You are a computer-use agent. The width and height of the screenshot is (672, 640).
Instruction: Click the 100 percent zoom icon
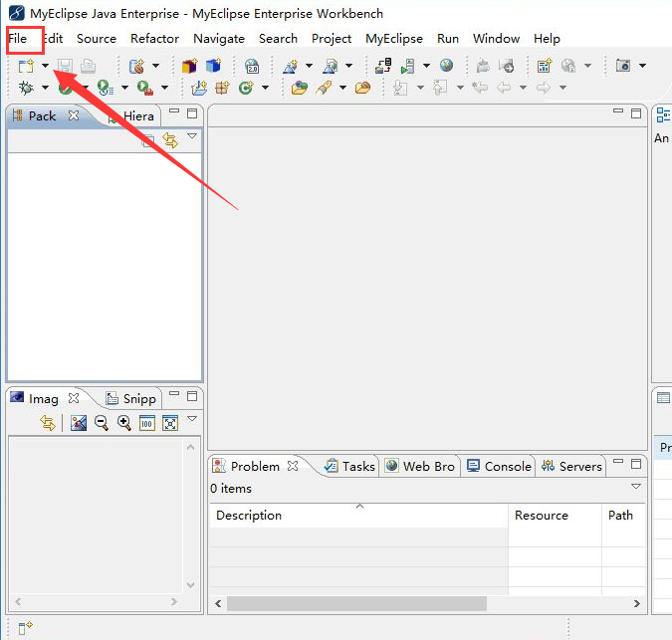(147, 423)
